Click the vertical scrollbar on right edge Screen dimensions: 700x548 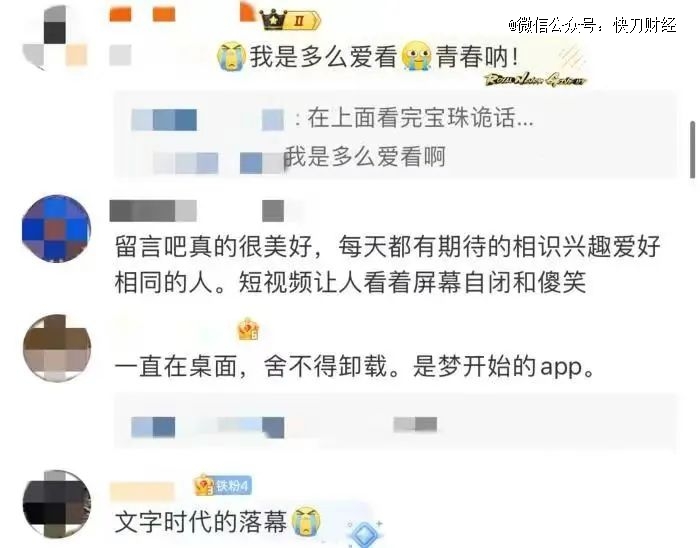pyautogui.click(x=693, y=149)
